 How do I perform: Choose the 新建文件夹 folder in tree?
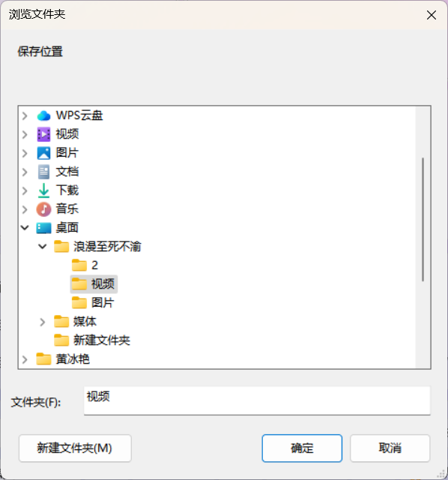coord(92,340)
